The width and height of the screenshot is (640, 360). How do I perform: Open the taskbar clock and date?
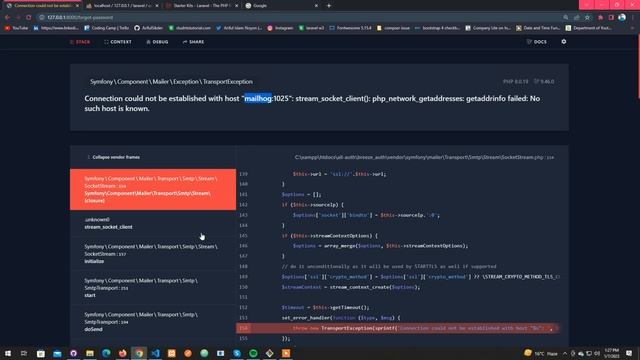tap(611, 353)
